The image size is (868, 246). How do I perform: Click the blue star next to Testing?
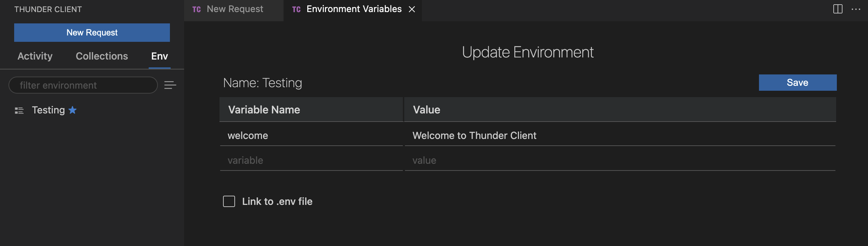[73, 110]
